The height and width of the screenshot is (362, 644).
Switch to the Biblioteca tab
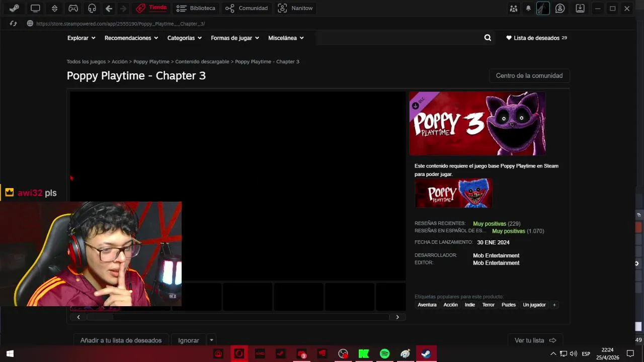click(196, 8)
